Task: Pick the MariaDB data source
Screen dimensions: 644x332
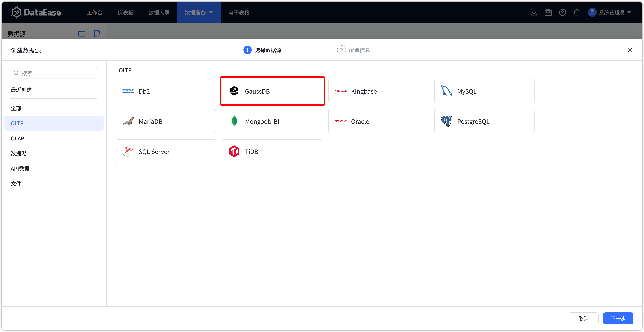Action: point(166,121)
